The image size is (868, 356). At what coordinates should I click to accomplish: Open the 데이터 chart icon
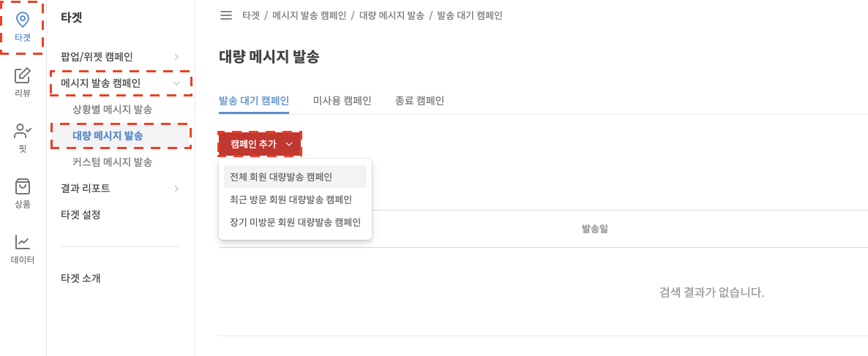23,242
